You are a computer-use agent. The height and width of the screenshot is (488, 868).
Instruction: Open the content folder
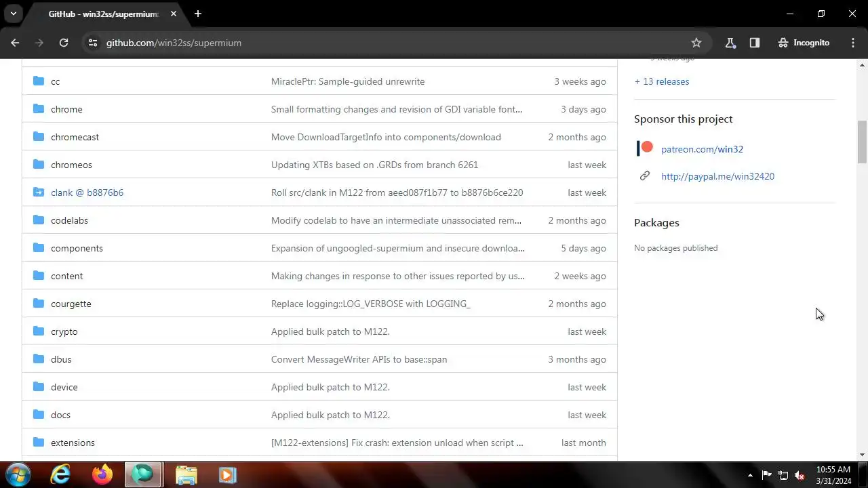(66, 276)
